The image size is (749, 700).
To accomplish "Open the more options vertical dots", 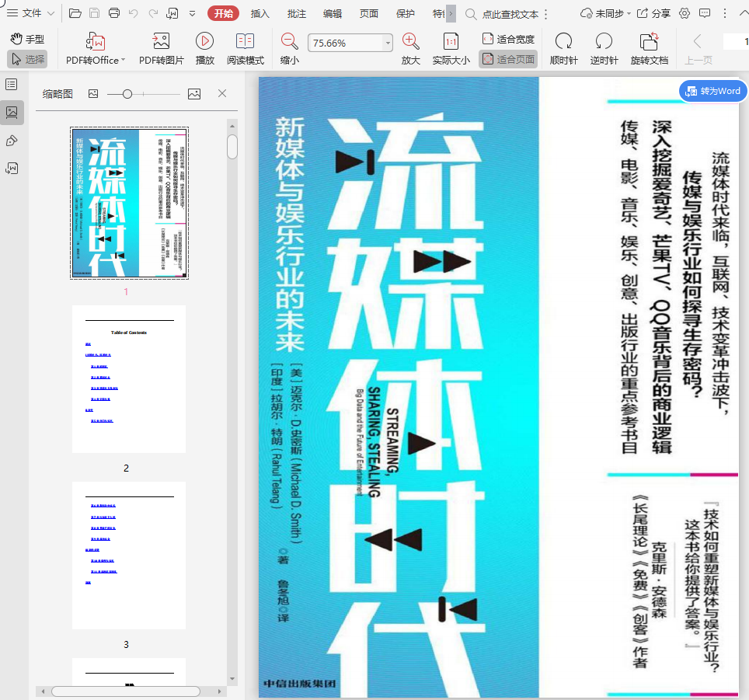I will (725, 13).
